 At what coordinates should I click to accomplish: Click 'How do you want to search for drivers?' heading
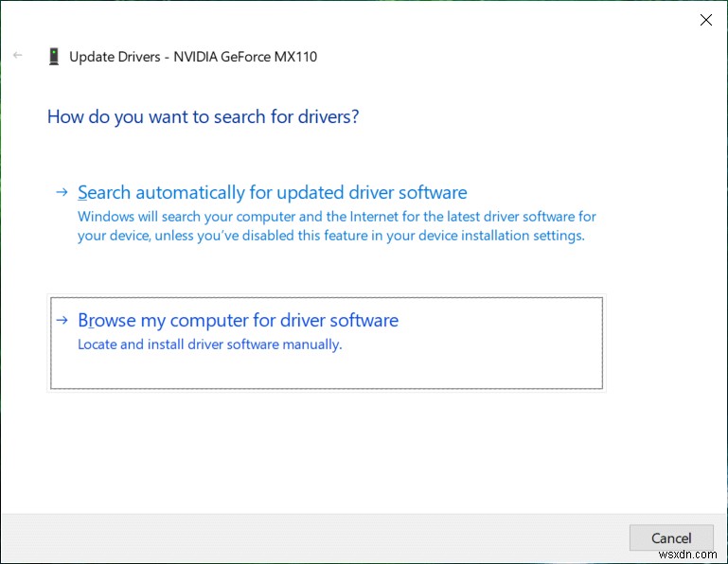click(203, 117)
